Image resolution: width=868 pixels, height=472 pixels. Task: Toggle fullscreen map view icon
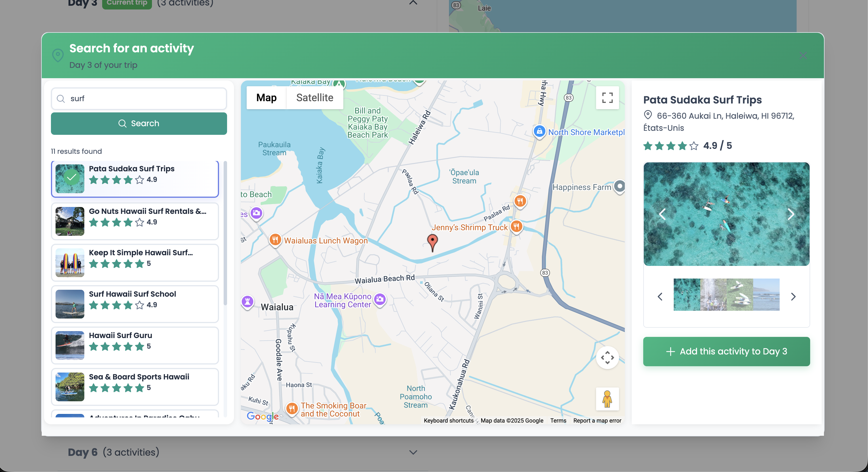click(607, 98)
